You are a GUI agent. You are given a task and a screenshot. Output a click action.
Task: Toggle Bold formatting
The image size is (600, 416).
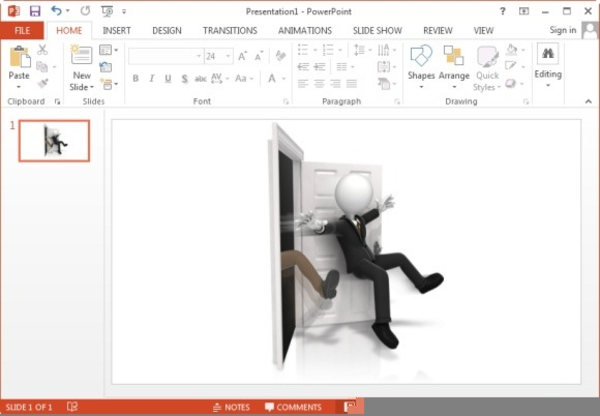135,79
